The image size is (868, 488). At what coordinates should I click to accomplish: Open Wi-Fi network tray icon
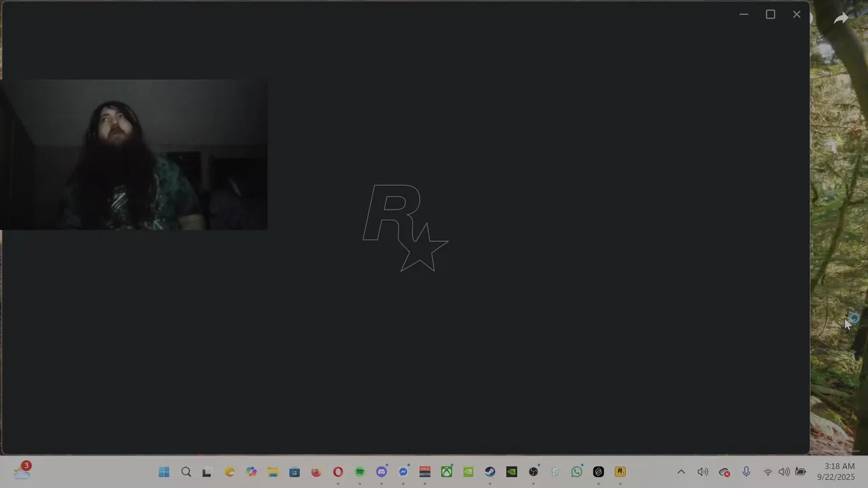tap(768, 472)
